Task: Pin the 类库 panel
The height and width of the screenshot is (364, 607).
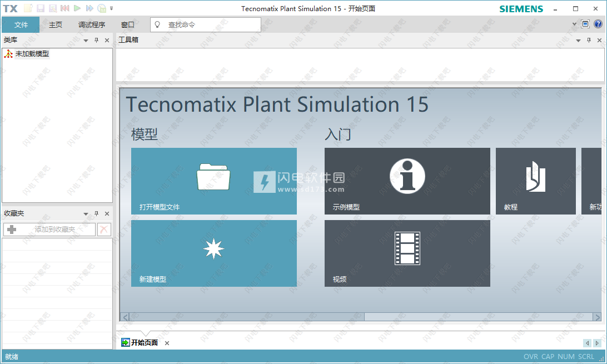Action: click(96, 40)
